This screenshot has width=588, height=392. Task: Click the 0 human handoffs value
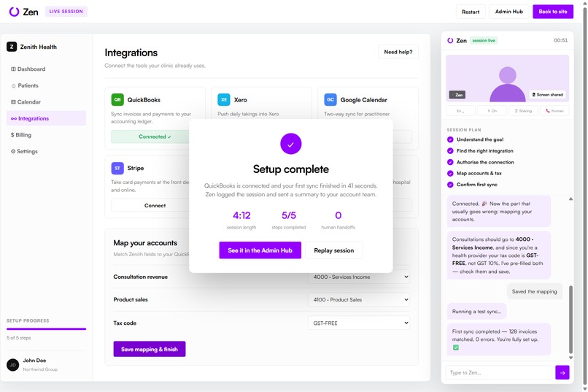[x=339, y=215]
